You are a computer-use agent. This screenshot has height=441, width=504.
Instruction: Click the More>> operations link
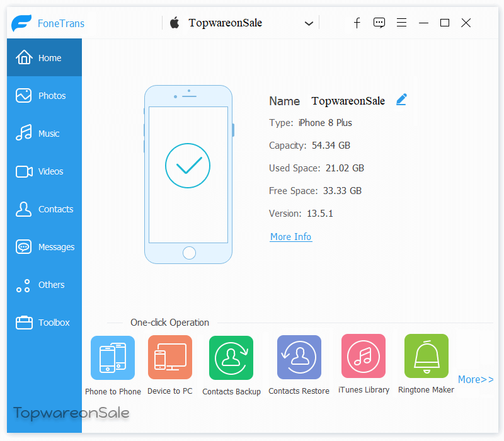click(476, 379)
